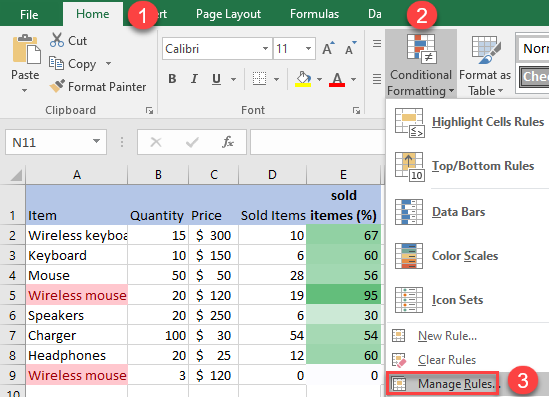The width and height of the screenshot is (549, 397).
Task: Click the percentage cell showing 95
Action: tap(343, 295)
